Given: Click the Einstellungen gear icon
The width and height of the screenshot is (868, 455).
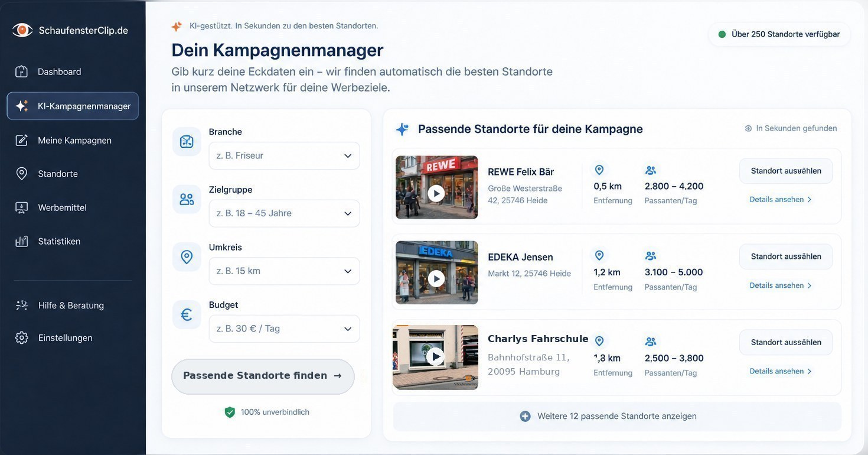Looking at the screenshot, I should pyautogui.click(x=22, y=338).
